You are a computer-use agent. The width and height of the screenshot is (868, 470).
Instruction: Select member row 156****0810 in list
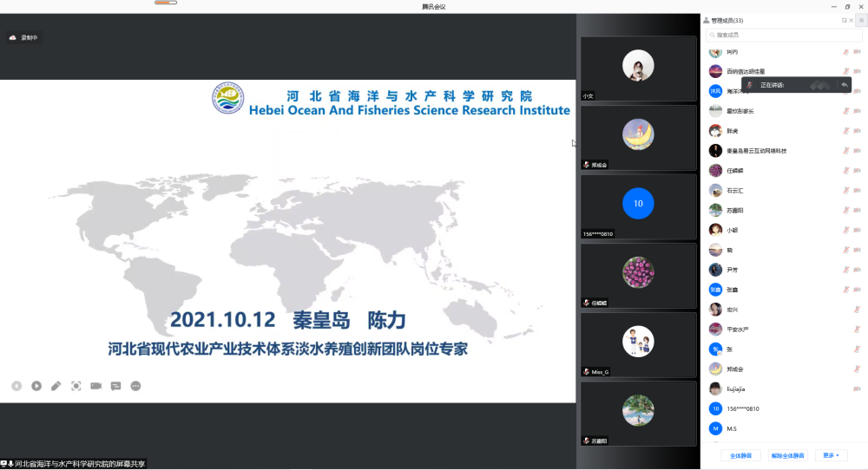pos(785,409)
